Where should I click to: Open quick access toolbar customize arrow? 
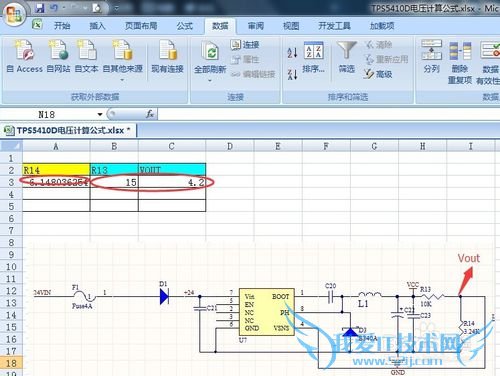tap(116, 8)
